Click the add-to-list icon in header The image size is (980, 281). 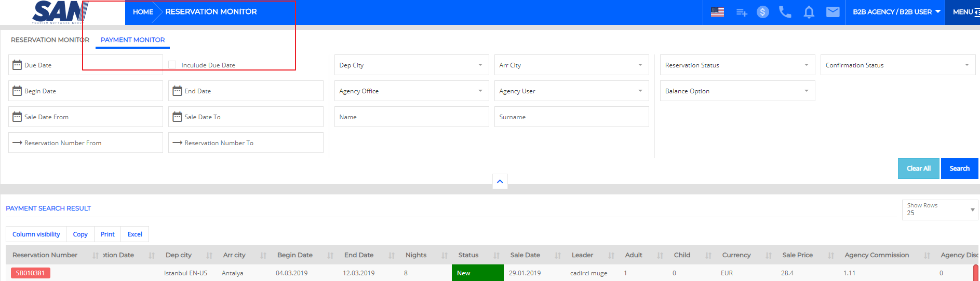[742, 12]
